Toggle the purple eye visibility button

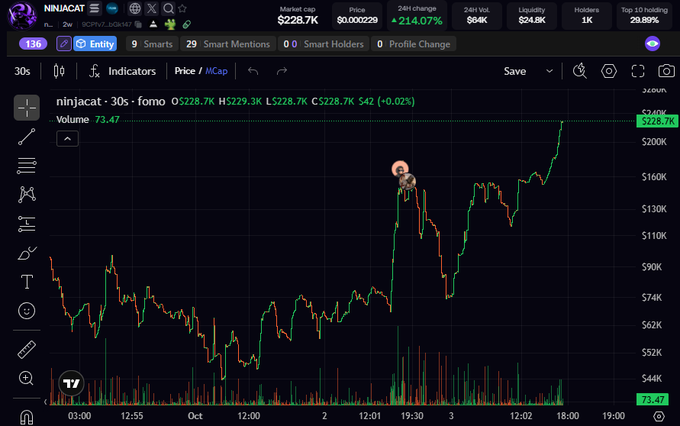tap(652, 44)
